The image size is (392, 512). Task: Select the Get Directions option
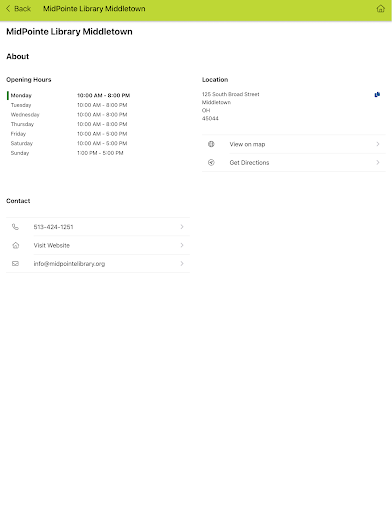[x=294, y=162]
